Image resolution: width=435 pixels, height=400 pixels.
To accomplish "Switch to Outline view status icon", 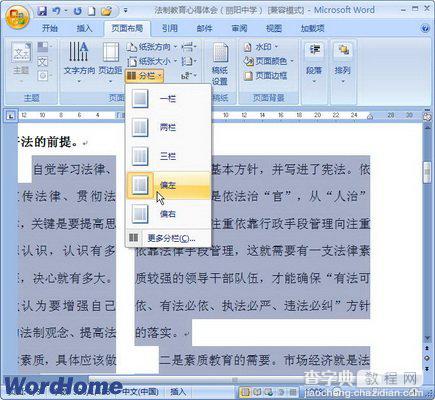I will click(281, 392).
